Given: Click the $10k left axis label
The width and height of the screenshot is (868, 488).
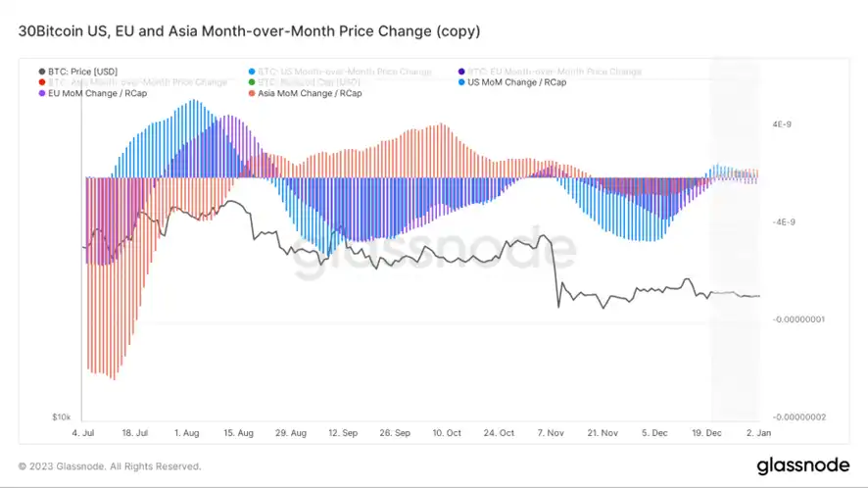Looking at the screenshot, I should (62, 416).
